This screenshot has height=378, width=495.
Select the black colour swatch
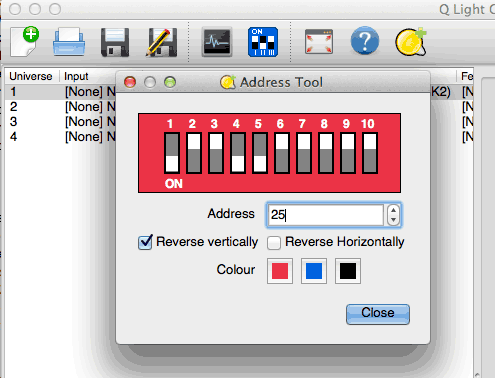point(348,271)
